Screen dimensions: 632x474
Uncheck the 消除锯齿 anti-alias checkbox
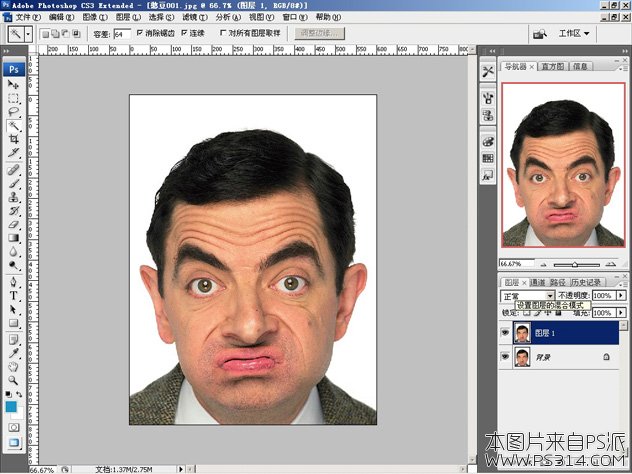[139, 33]
